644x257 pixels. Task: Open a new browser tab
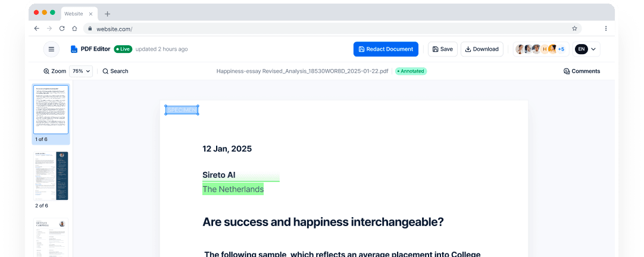click(107, 14)
